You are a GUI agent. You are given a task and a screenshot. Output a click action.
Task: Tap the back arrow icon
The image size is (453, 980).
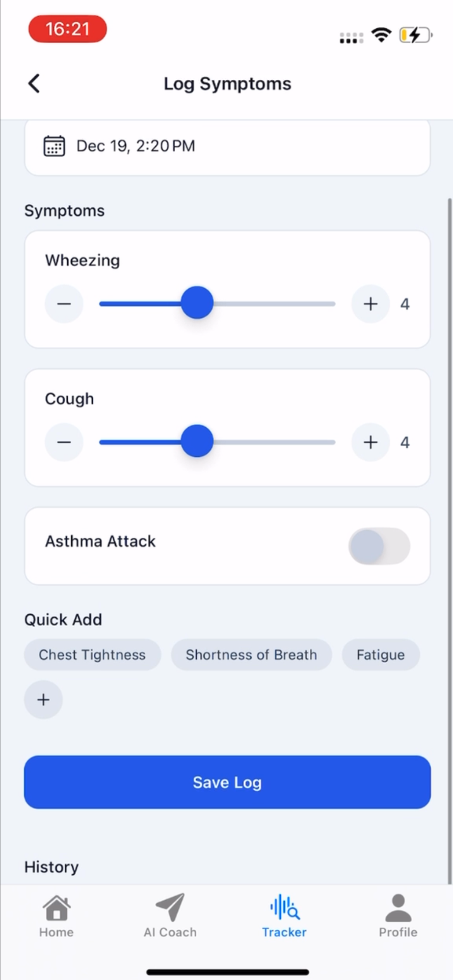34,84
